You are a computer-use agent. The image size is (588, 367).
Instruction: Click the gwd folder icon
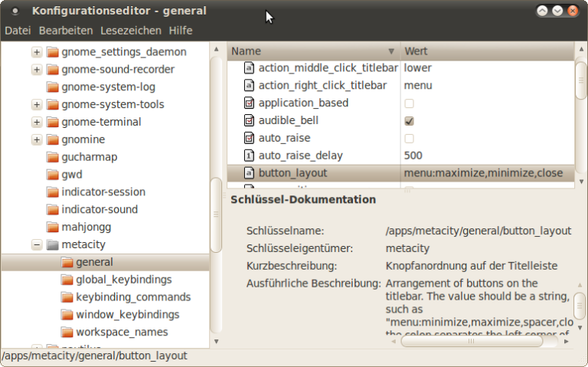53,175
